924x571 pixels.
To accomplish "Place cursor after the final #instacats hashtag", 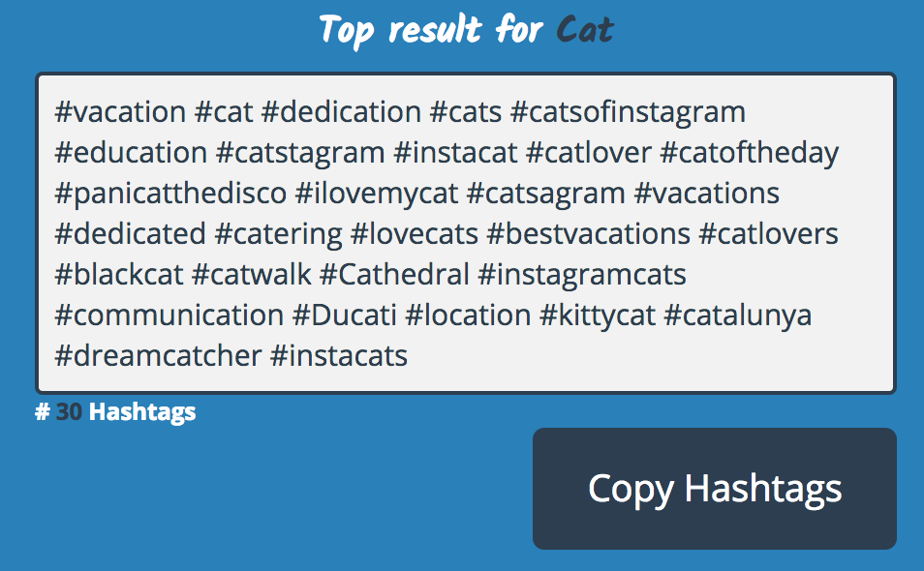I will tap(409, 356).
